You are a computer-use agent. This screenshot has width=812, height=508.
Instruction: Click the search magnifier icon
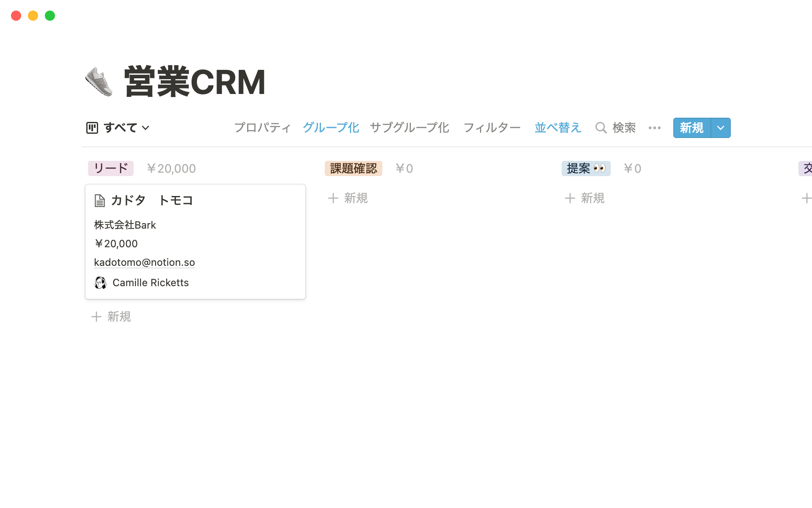click(601, 127)
